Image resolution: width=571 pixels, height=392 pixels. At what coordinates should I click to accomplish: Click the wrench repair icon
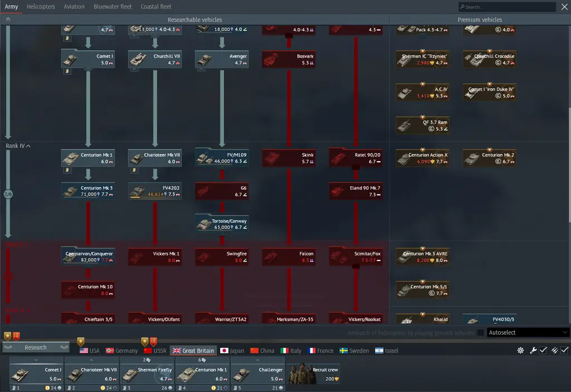533,350
